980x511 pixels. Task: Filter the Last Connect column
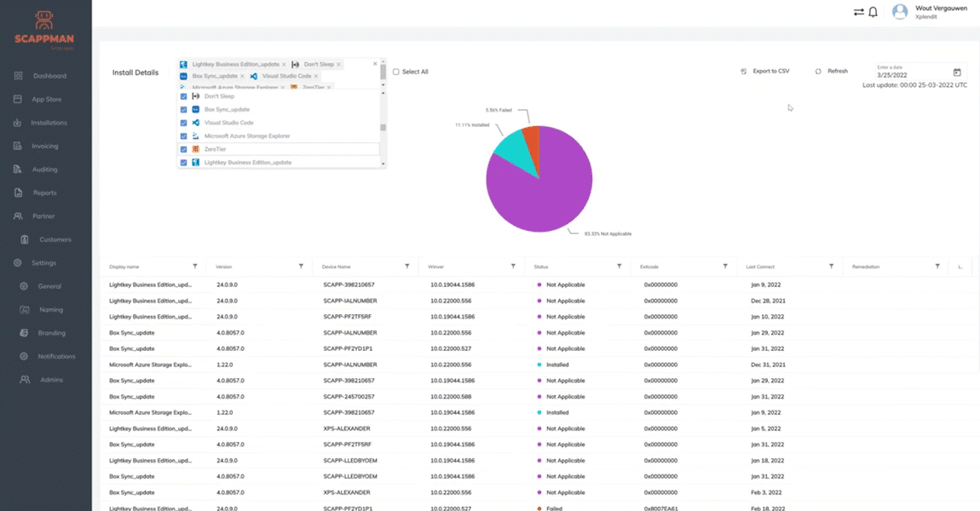point(831,266)
